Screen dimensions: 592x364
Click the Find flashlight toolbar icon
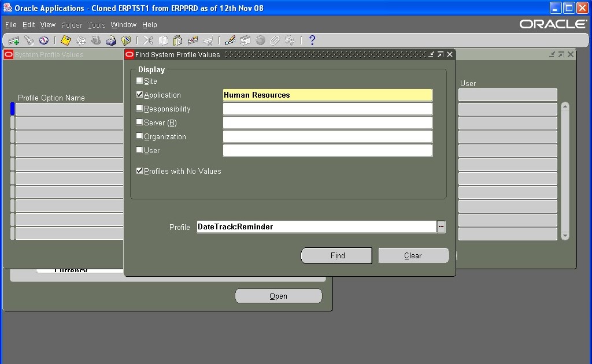coord(29,40)
